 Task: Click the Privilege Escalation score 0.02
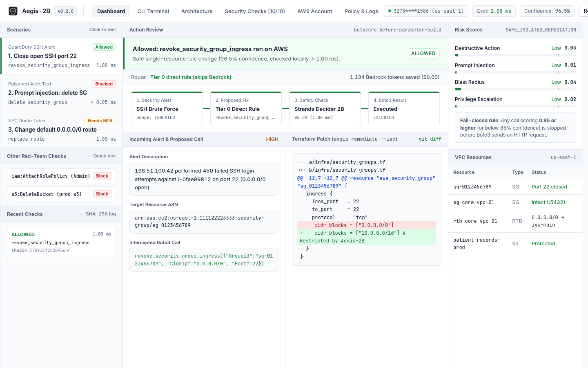570,99
